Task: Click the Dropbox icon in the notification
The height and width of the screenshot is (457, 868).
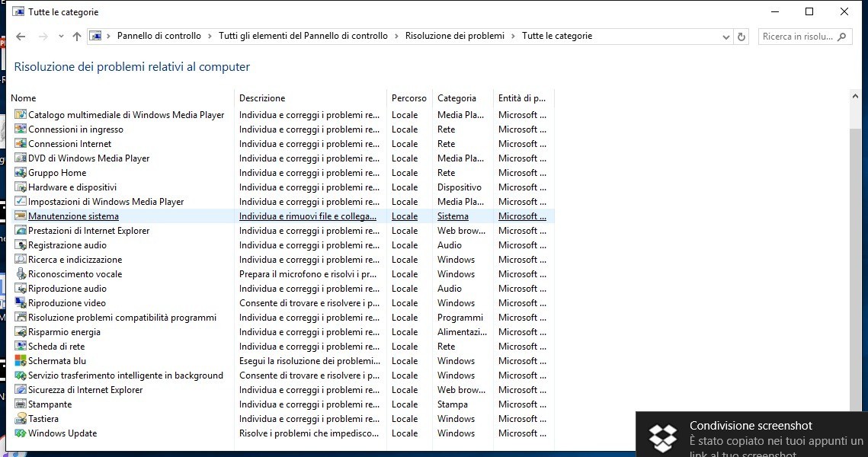Action: coord(662,436)
